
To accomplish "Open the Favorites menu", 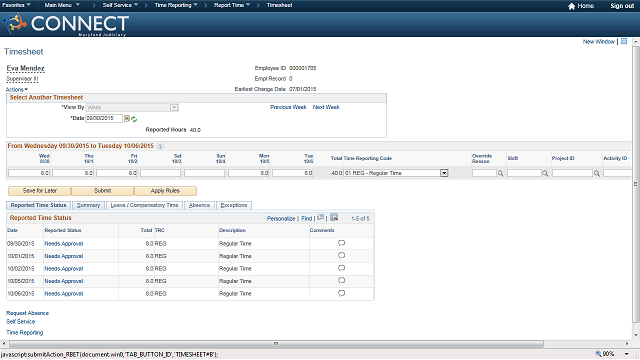I will click(x=16, y=5).
